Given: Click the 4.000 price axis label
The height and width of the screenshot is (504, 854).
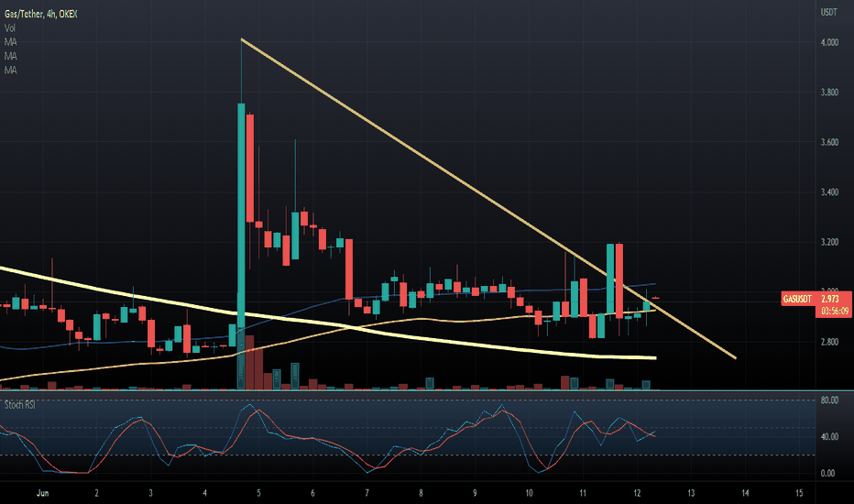Looking at the screenshot, I should coord(829,42).
